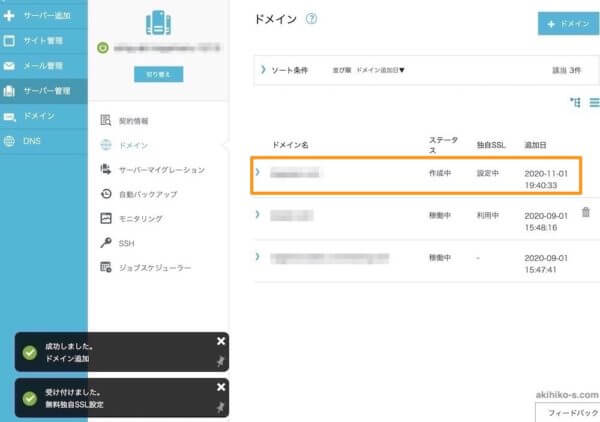Click the SSH key icon
Image resolution: width=600 pixels, height=422 pixels.
coord(106,243)
